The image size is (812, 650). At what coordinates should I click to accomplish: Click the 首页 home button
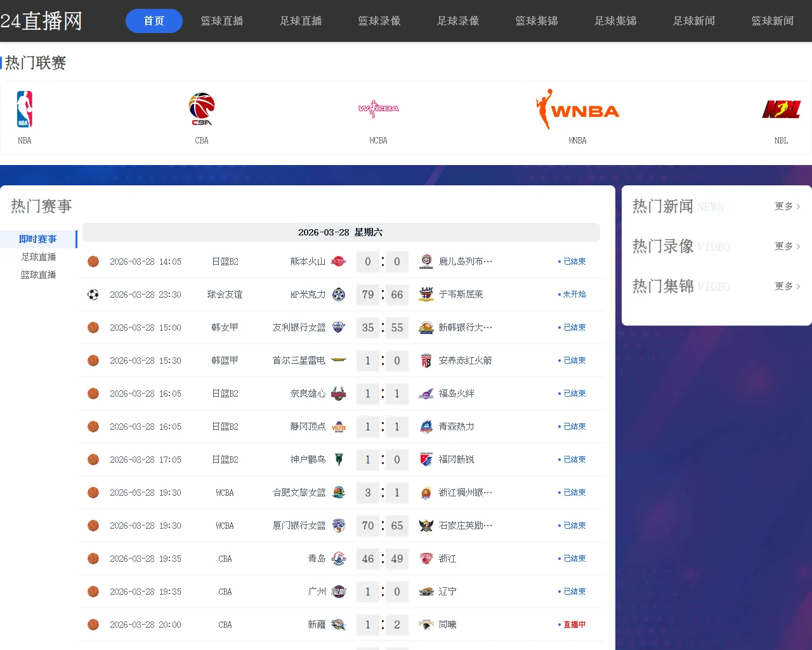154,20
